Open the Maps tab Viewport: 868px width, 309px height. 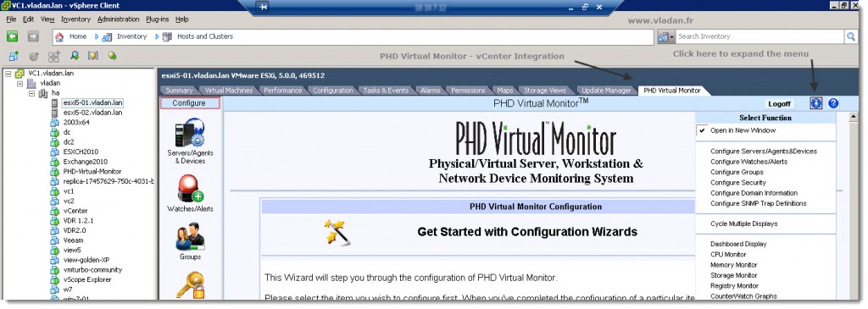[x=504, y=91]
